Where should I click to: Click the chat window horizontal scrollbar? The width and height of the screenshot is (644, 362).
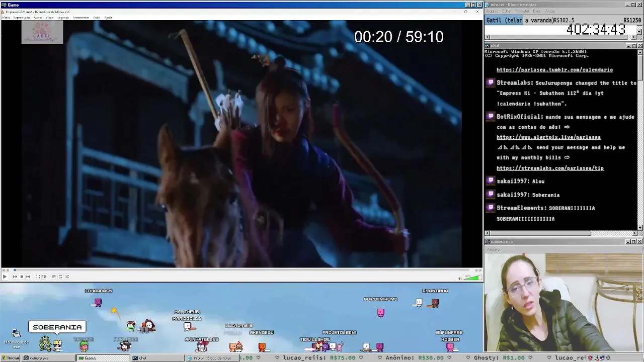click(560, 233)
